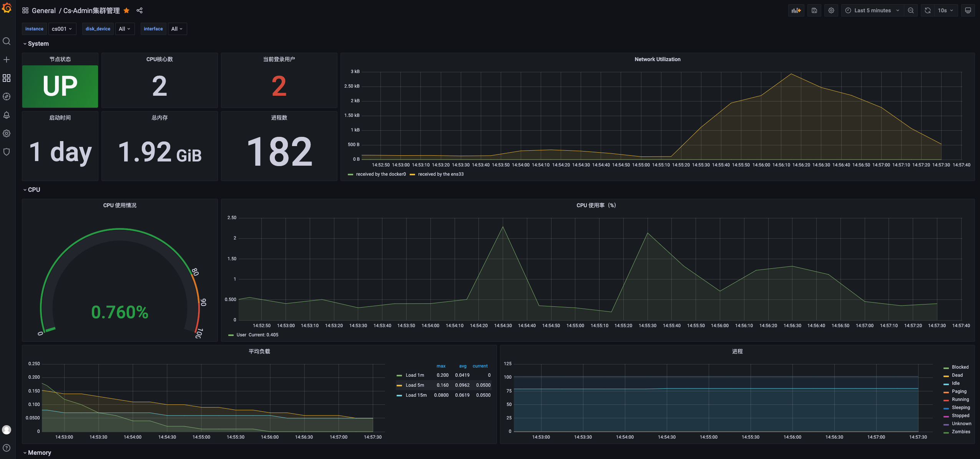
Task: Unstar the dashboard using the star icon
Action: coord(126,11)
